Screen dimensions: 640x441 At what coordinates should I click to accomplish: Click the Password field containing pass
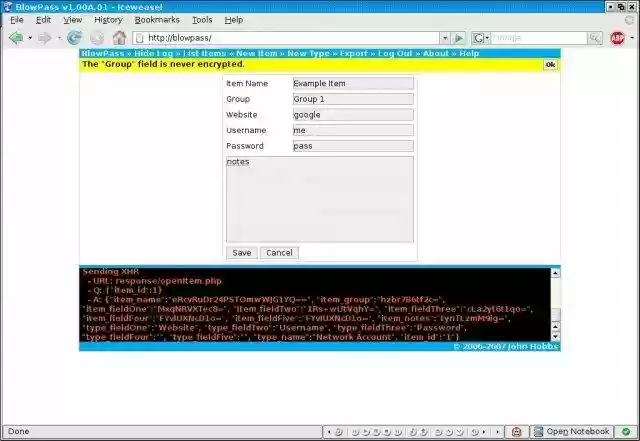(x=353, y=146)
